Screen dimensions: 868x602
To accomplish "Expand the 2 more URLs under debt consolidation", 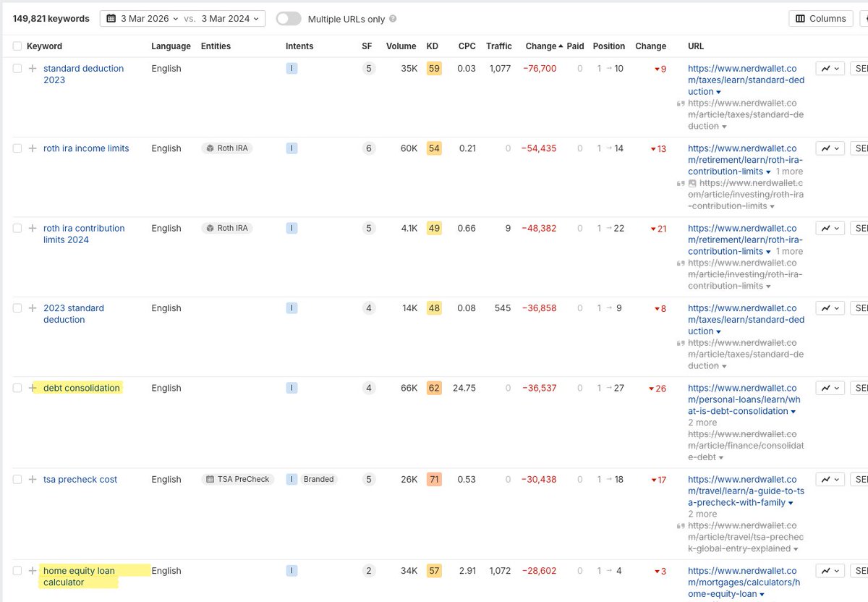I will pyautogui.click(x=702, y=423).
